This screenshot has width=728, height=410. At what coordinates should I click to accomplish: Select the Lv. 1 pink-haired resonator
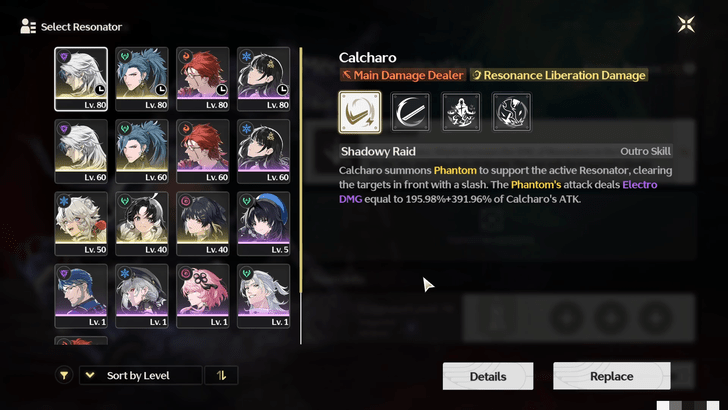click(x=202, y=296)
